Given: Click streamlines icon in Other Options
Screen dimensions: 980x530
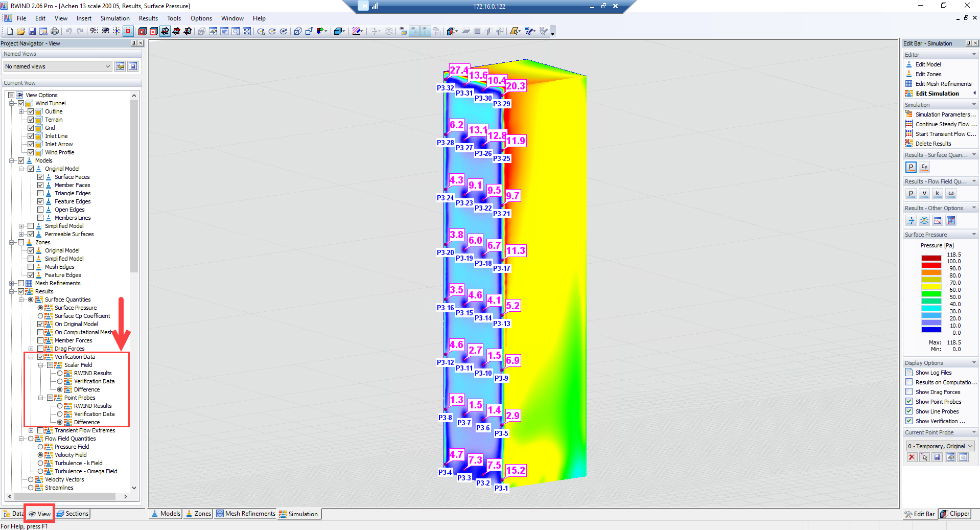Looking at the screenshot, I should (x=924, y=220).
